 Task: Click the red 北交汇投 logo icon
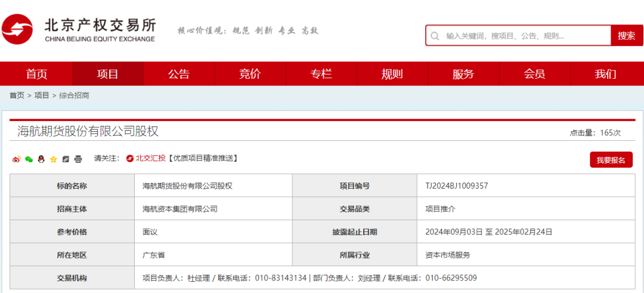pyautogui.click(x=130, y=158)
